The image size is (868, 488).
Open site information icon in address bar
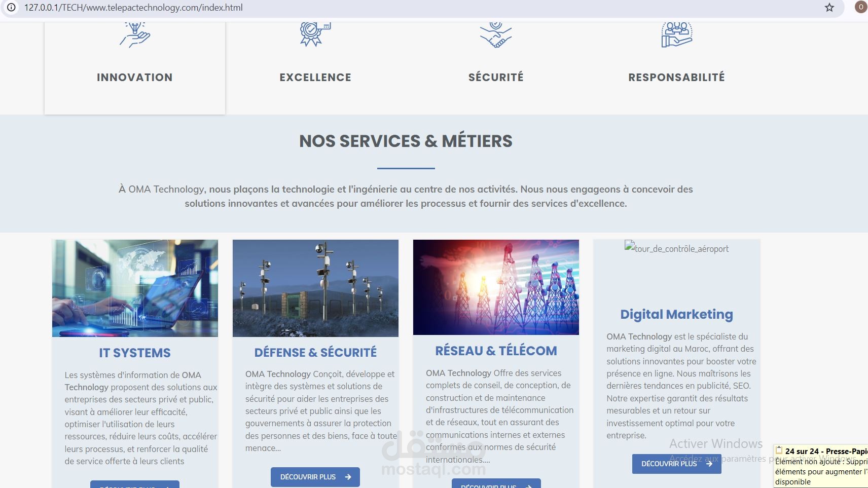(x=11, y=8)
